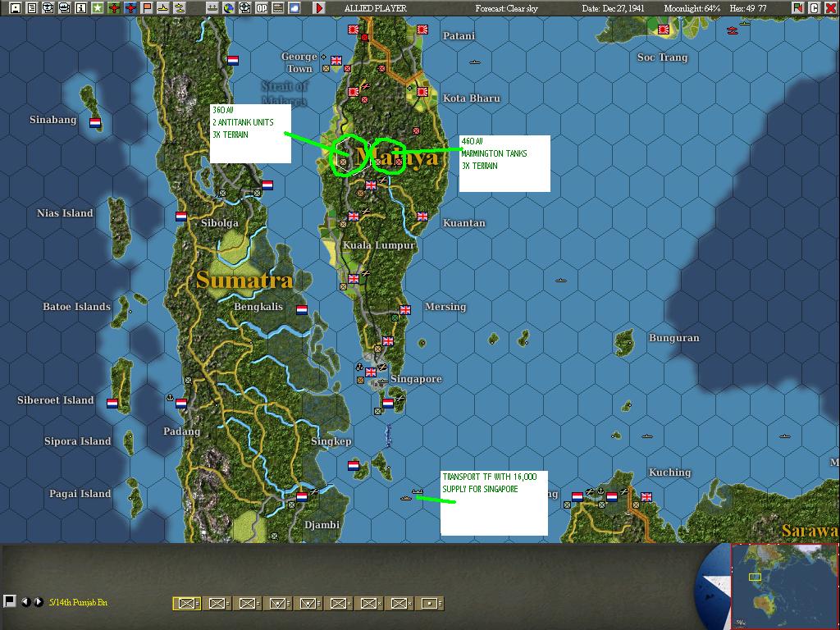Click the orange flag toolbar icon
This screenshot has height=630, width=840.
point(146,8)
